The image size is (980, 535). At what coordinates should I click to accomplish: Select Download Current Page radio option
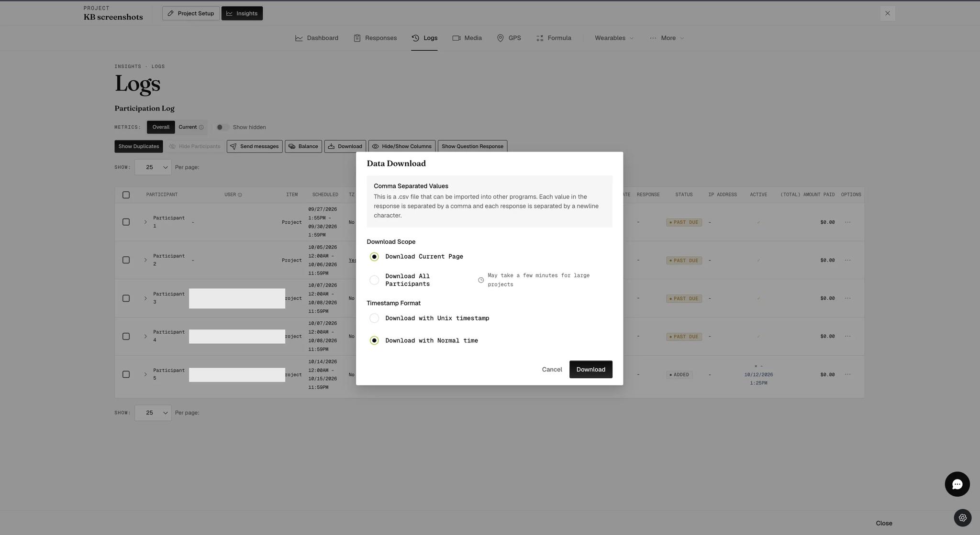click(x=374, y=257)
